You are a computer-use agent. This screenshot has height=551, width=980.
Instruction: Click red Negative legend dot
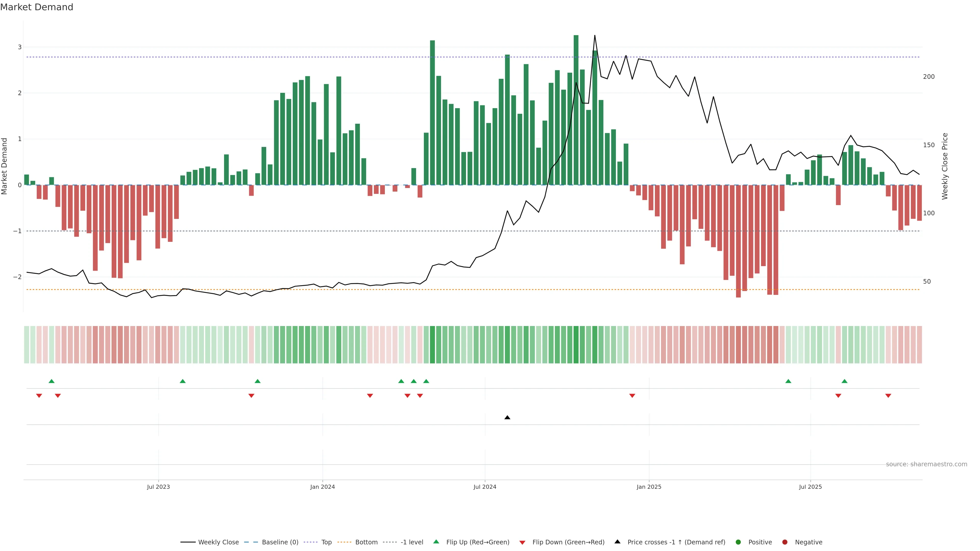click(x=785, y=542)
